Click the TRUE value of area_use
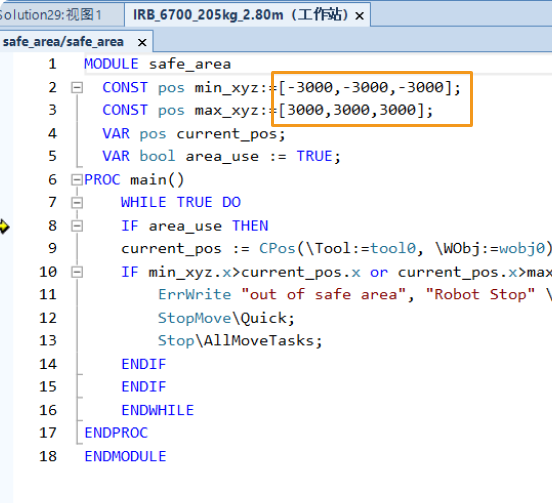552x503 pixels. (314, 156)
